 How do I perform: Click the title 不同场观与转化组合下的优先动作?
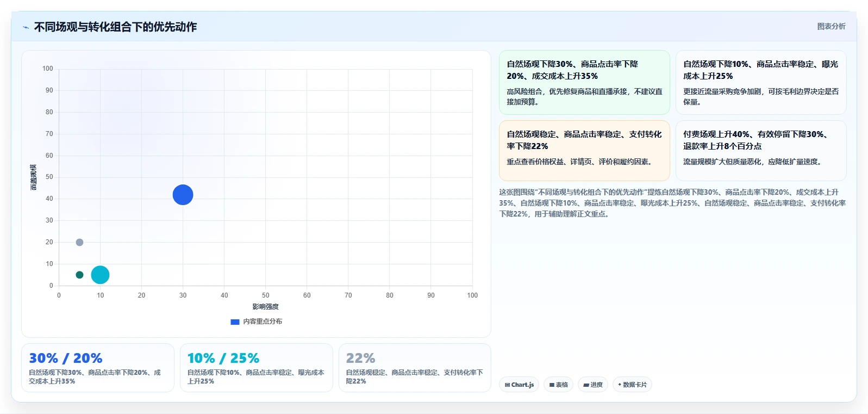pos(115,27)
